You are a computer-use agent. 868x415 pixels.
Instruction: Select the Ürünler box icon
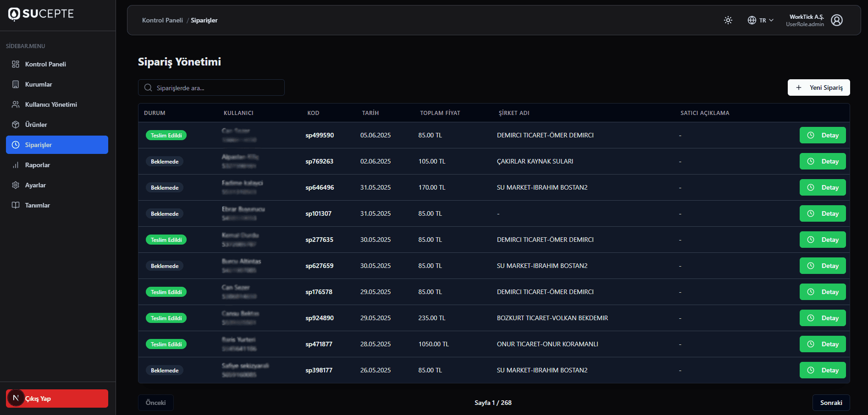coord(16,125)
